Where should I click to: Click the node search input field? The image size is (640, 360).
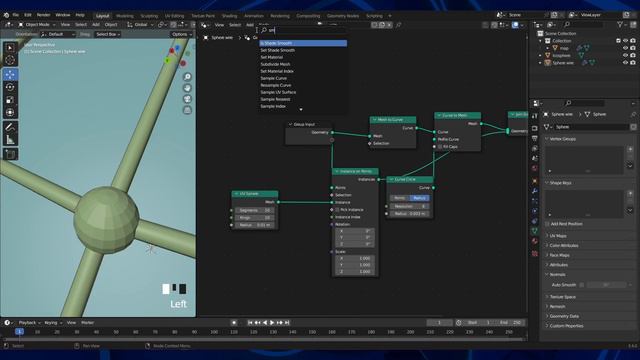click(303, 30)
